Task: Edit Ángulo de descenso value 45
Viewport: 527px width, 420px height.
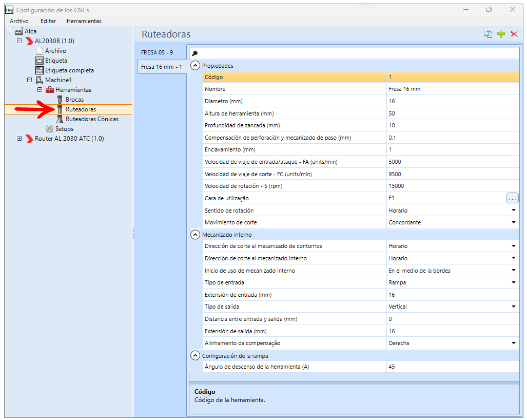Action: (x=453, y=367)
